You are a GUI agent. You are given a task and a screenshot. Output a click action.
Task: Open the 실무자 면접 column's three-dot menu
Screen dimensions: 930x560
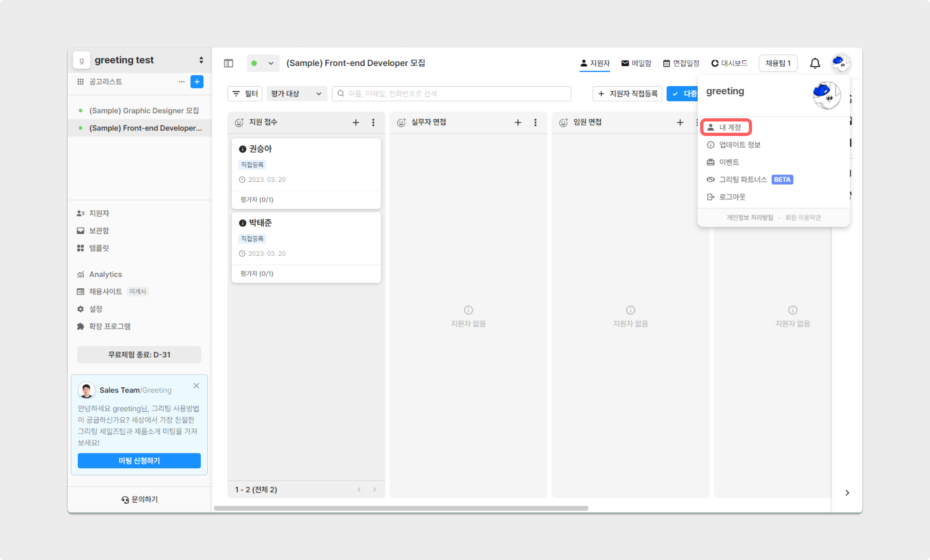pyautogui.click(x=535, y=122)
